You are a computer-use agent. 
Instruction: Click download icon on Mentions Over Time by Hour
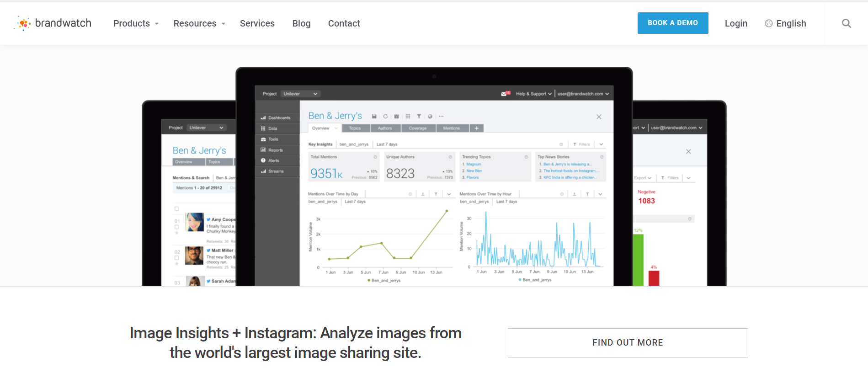click(x=574, y=194)
